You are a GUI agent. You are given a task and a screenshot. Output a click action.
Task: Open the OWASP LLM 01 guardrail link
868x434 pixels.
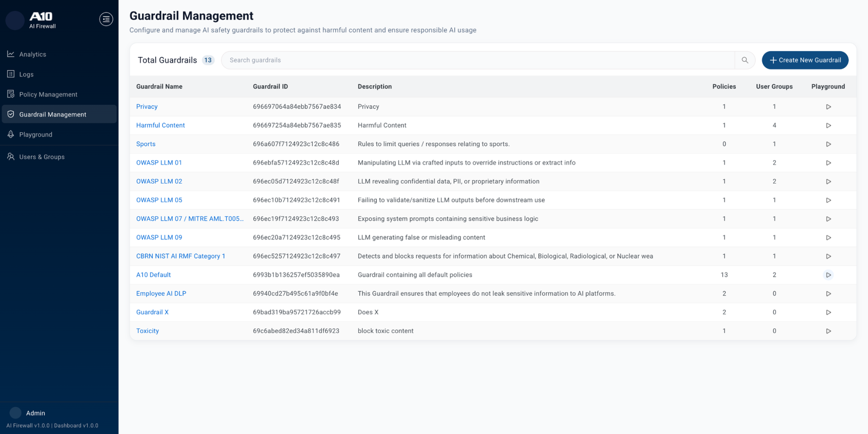[x=159, y=163]
